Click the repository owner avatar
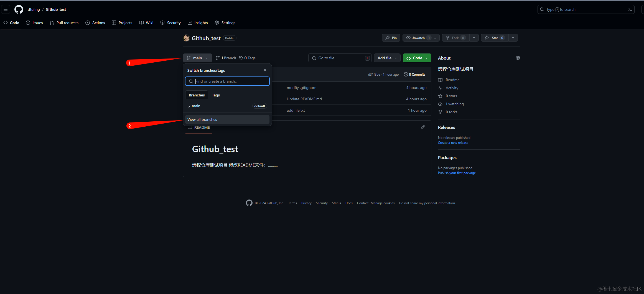 point(186,38)
